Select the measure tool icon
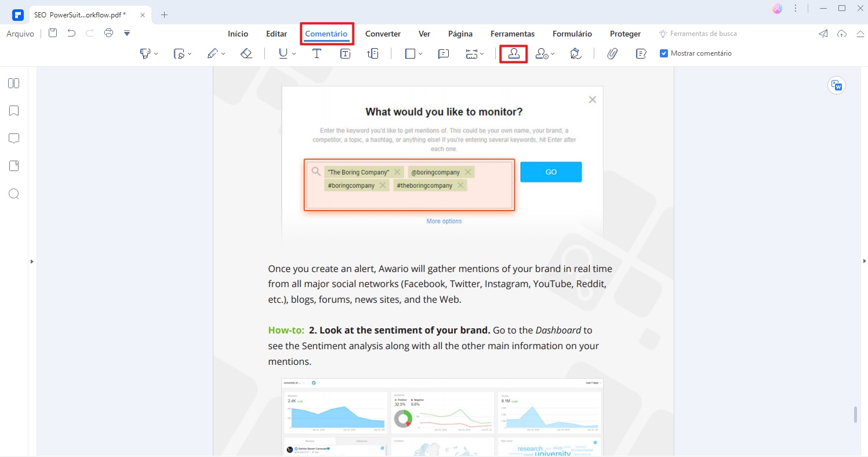868x457 pixels. point(471,53)
